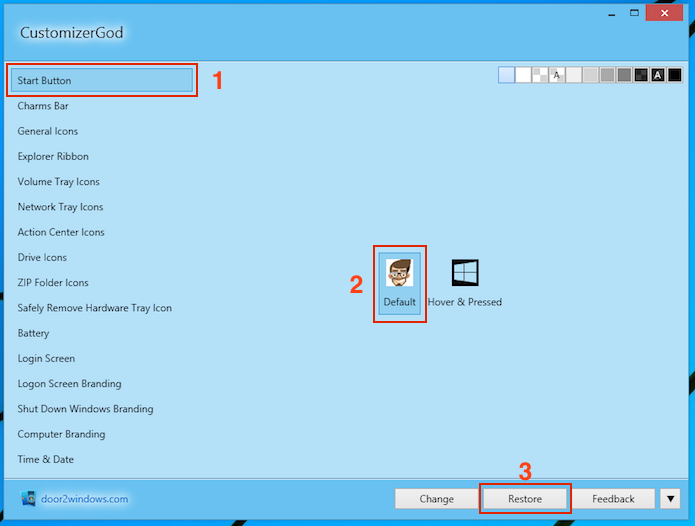Pick the very light gray background swatch
This screenshot has height=526, width=695.
pos(574,75)
